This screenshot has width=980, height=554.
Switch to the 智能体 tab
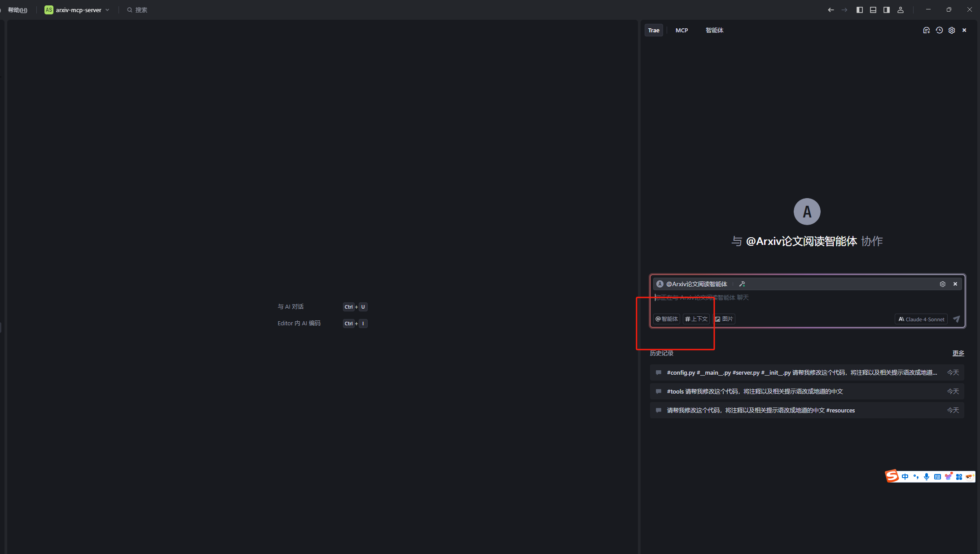(714, 30)
